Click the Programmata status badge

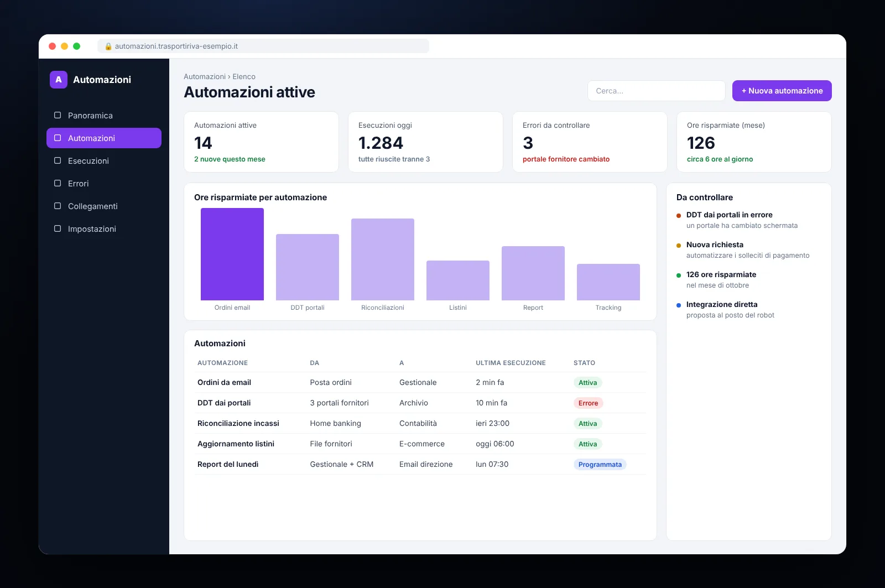point(600,465)
